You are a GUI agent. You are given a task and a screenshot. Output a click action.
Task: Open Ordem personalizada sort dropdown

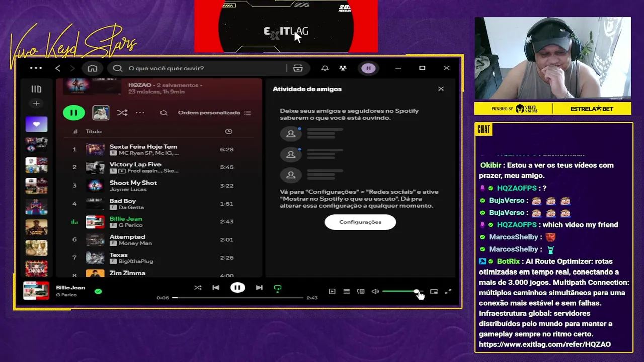pos(214,113)
